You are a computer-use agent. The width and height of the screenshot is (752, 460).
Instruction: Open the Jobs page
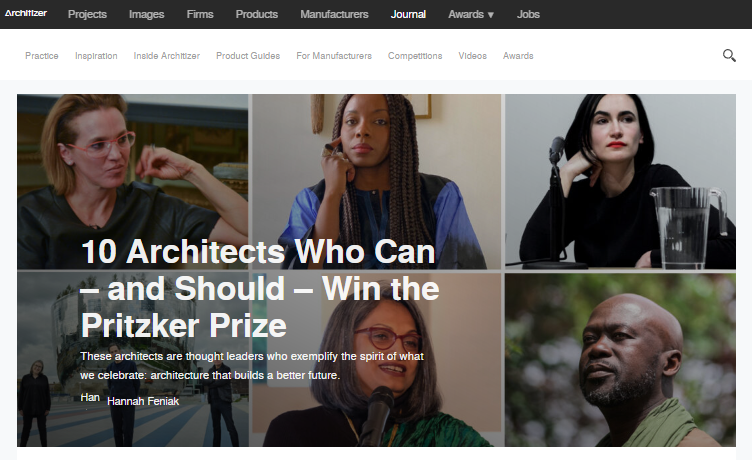[x=528, y=14]
